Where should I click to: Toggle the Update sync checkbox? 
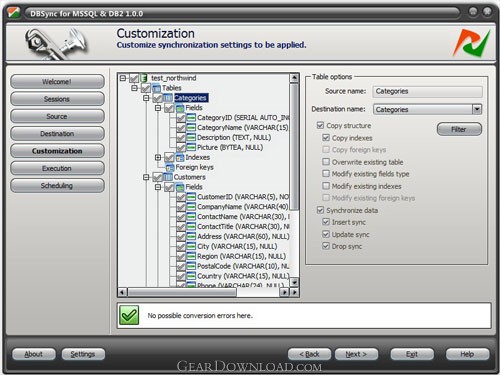(326, 234)
